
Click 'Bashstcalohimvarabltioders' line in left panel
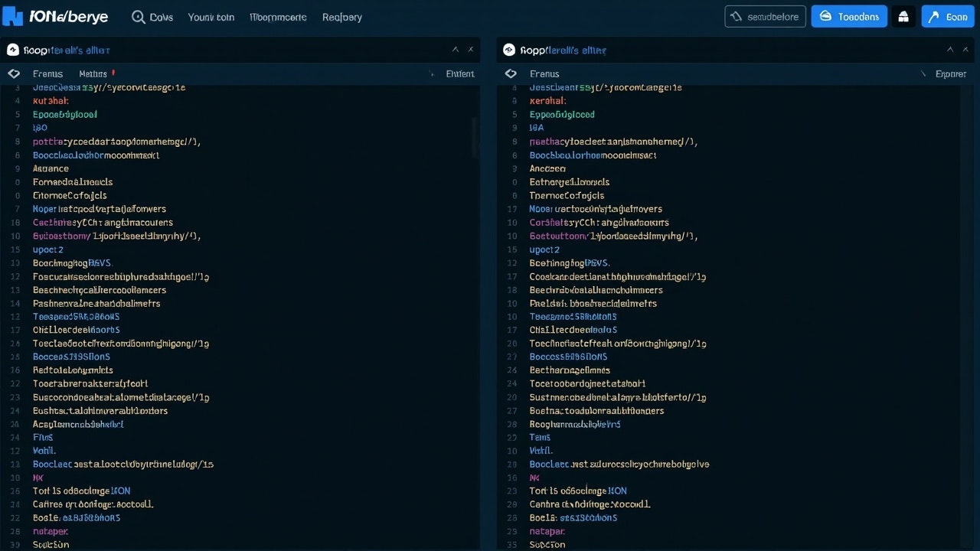100,411
